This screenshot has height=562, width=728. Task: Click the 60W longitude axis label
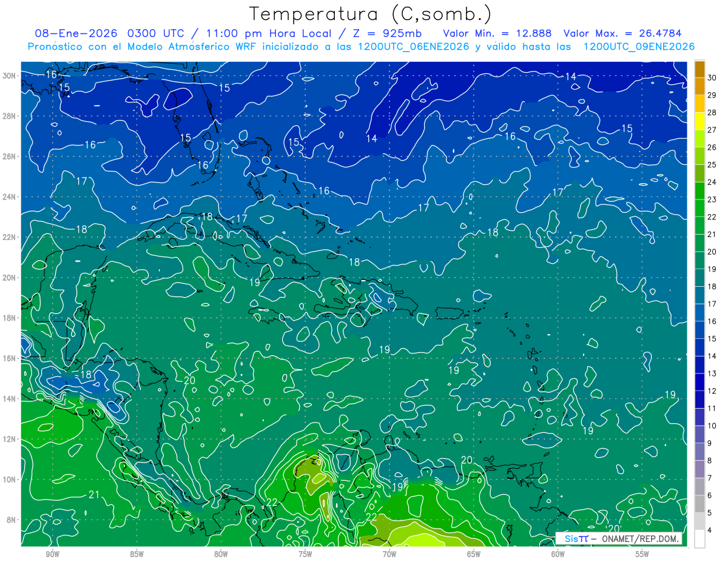(558, 554)
